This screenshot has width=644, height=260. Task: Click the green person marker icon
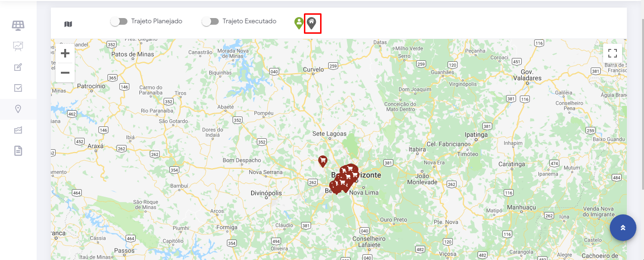pos(299,23)
